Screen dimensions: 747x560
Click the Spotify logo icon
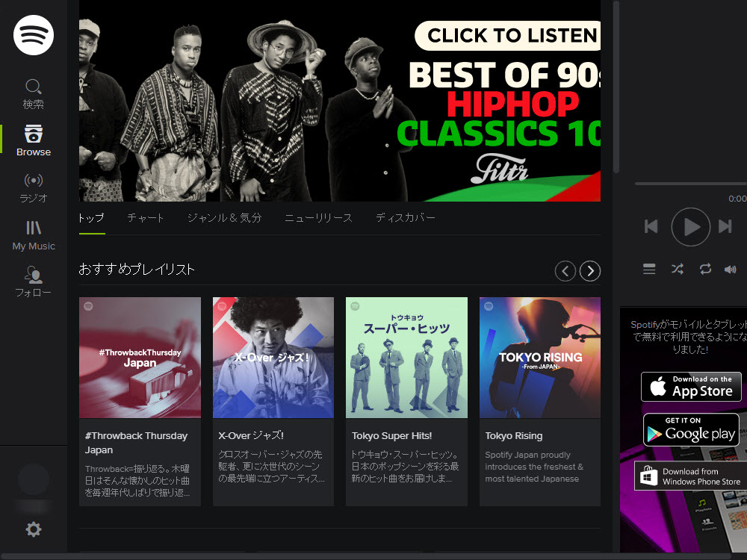point(34,34)
